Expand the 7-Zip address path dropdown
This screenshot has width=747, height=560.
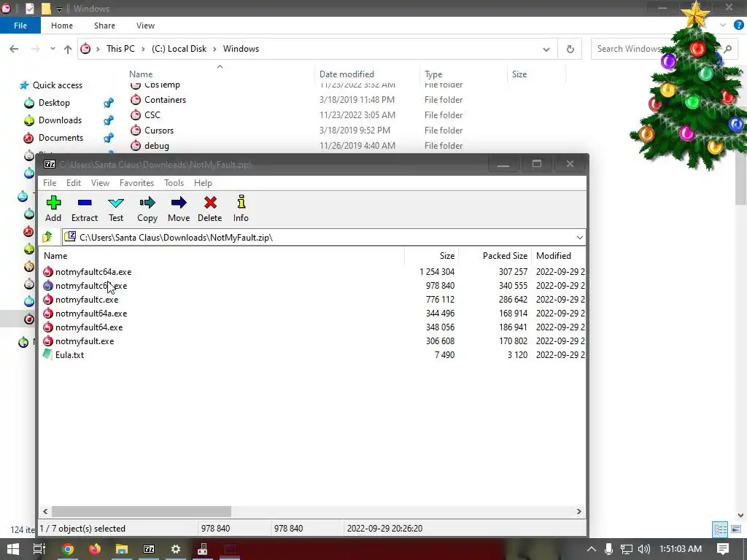(x=579, y=237)
